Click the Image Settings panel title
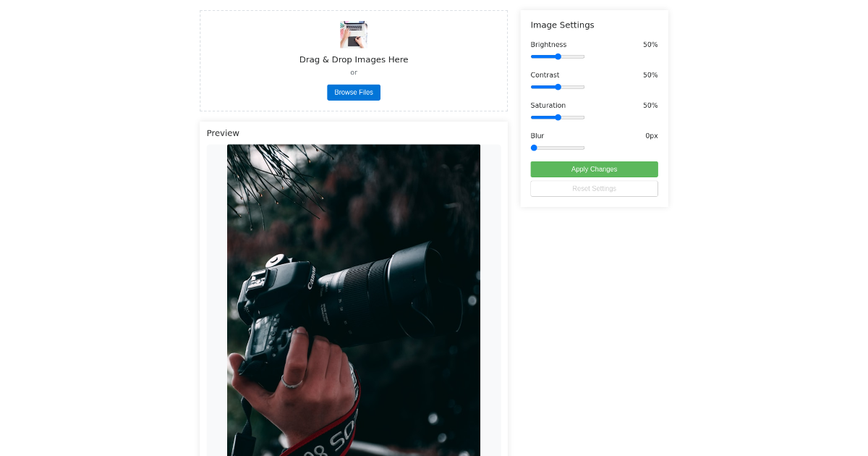The width and height of the screenshot is (868, 456). pyautogui.click(x=562, y=25)
